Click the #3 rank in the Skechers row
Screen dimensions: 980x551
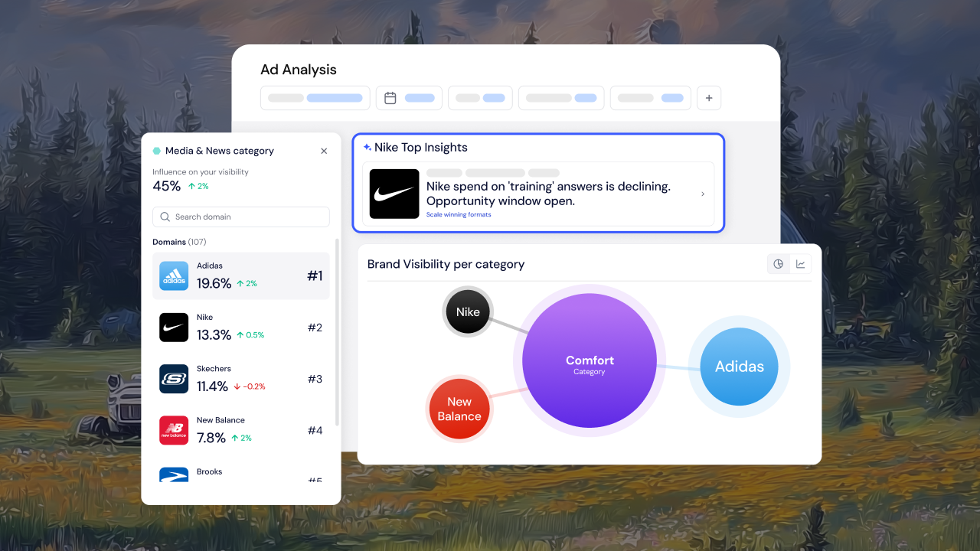315,379
